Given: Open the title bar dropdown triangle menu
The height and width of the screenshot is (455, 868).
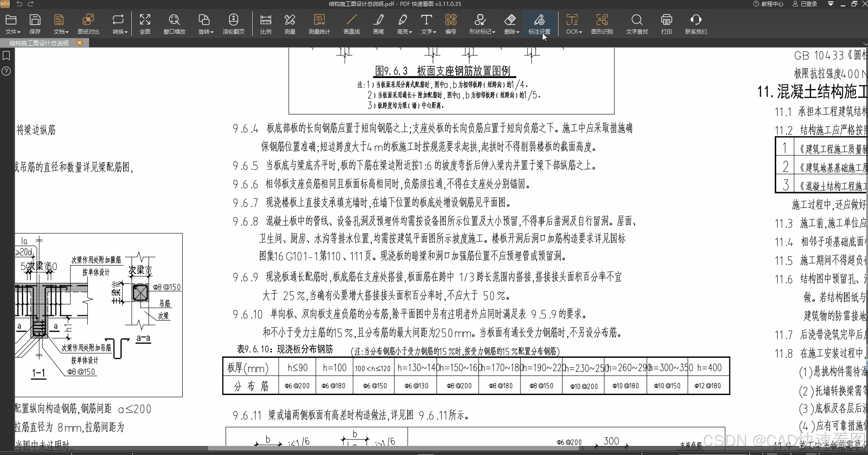Looking at the screenshot, I should tap(830, 4).
